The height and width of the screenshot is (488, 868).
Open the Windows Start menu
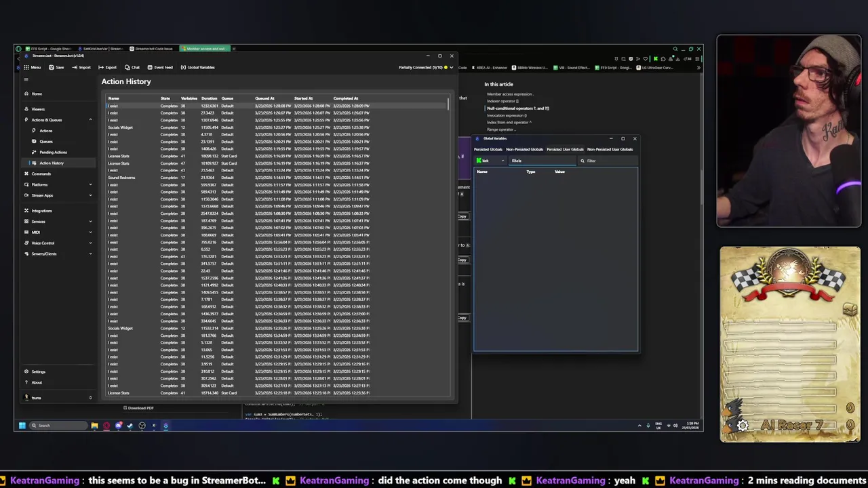tap(22, 426)
